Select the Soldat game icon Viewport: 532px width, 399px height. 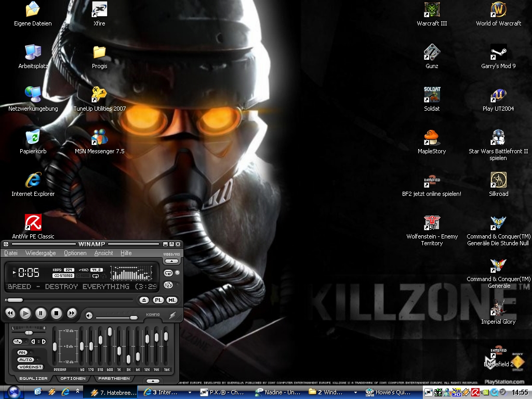tap(432, 99)
